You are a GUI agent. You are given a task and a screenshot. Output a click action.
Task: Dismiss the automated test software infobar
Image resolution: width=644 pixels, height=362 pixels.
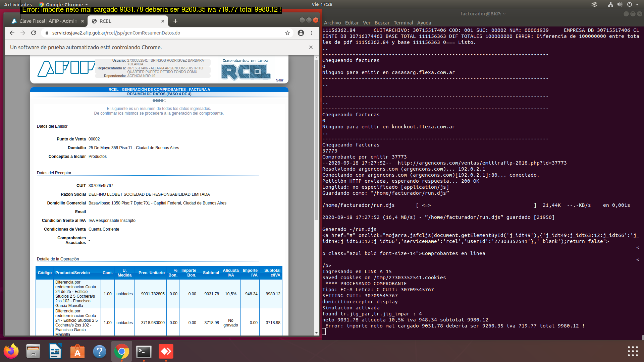tap(311, 47)
